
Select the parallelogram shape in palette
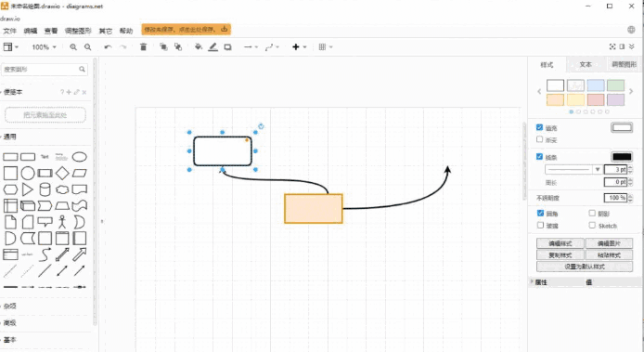[79, 173]
